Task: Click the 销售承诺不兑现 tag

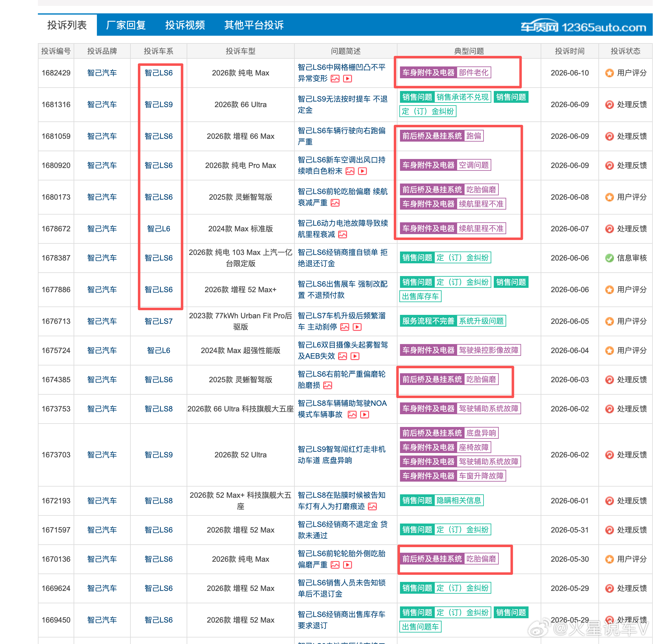Action: pos(462,98)
